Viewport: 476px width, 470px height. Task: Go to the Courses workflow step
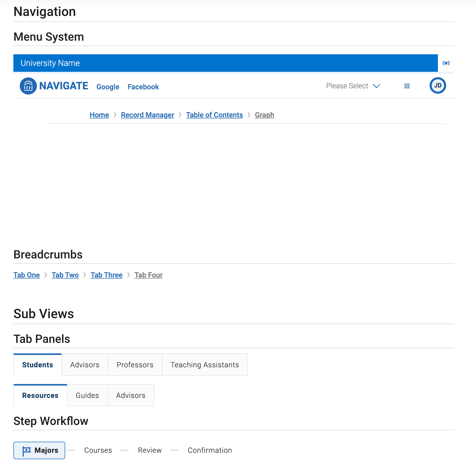pos(98,450)
